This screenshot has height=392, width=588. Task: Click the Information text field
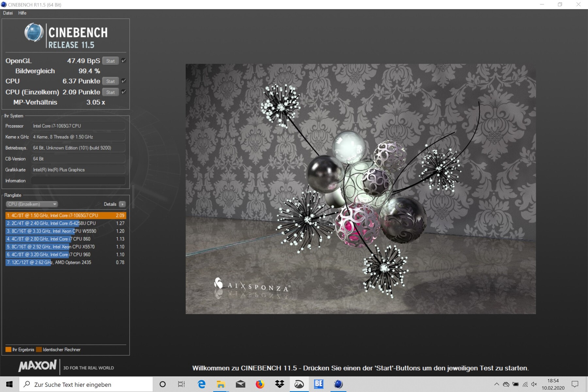pyautogui.click(x=78, y=181)
